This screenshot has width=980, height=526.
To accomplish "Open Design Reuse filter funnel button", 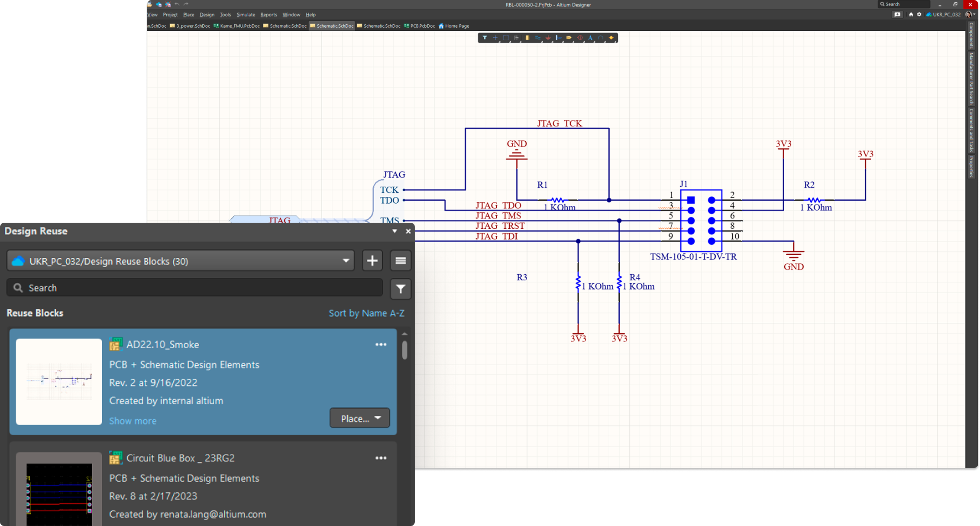I will [401, 289].
